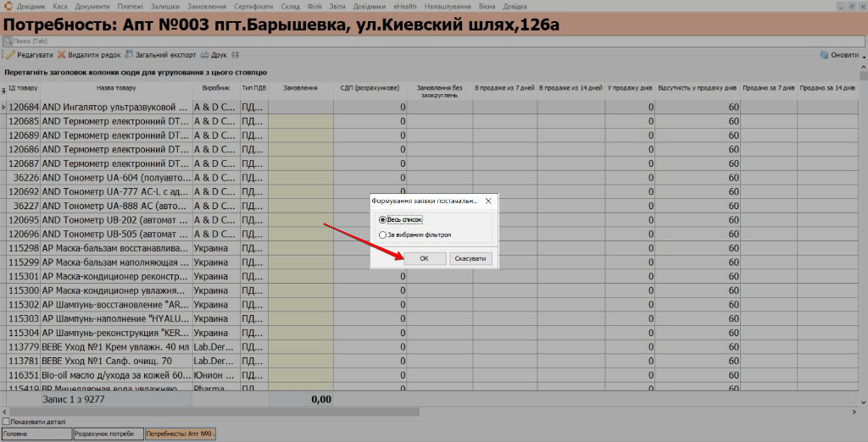Open the Залишки menu
Image resolution: width=868 pixels, height=442 pixels.
[x=164, y=6]
